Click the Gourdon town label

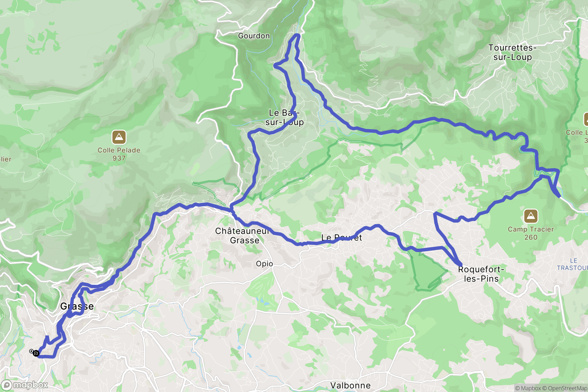[254, 36]
